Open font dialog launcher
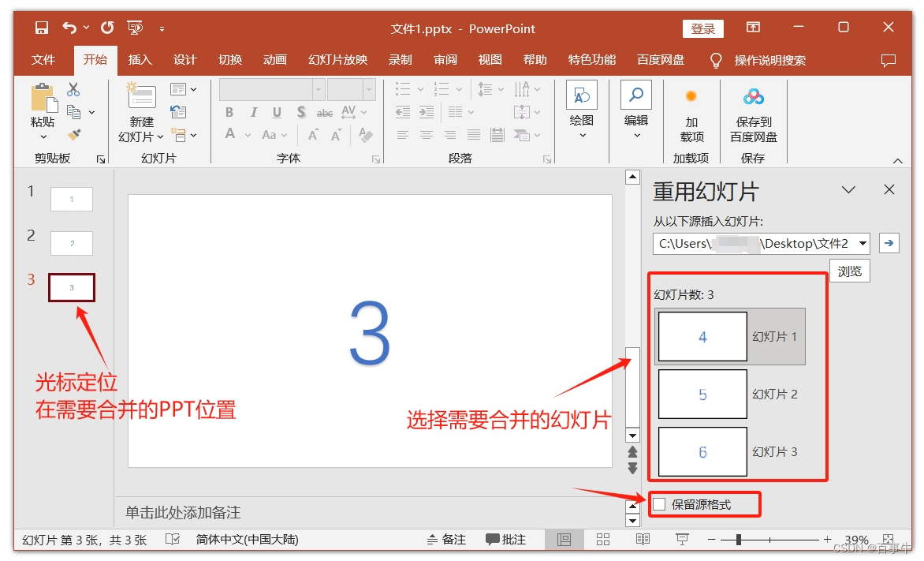Image resolution: width=924 pixels, height=561 pixels. coord(376,159)
